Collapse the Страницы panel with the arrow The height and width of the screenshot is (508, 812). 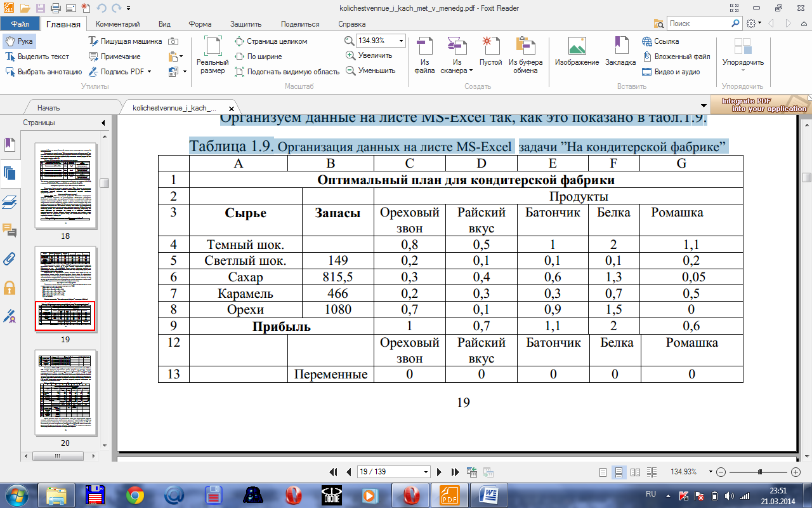(103, 123)
